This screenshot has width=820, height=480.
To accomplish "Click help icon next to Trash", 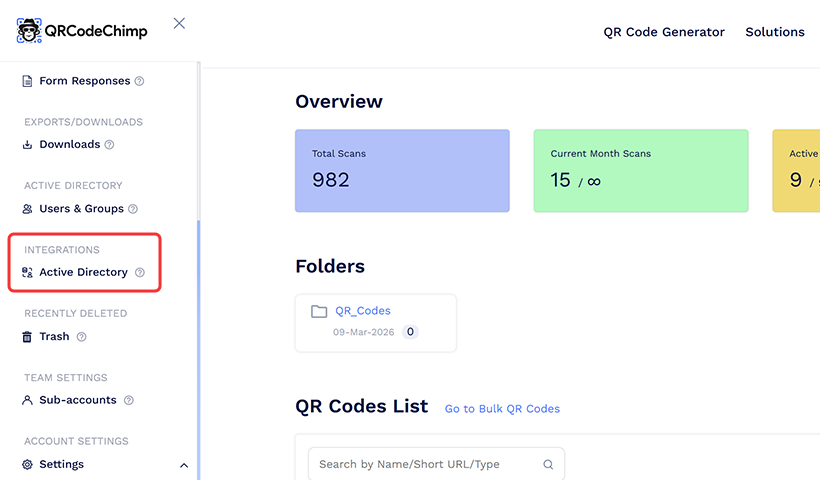I will 82,337.
